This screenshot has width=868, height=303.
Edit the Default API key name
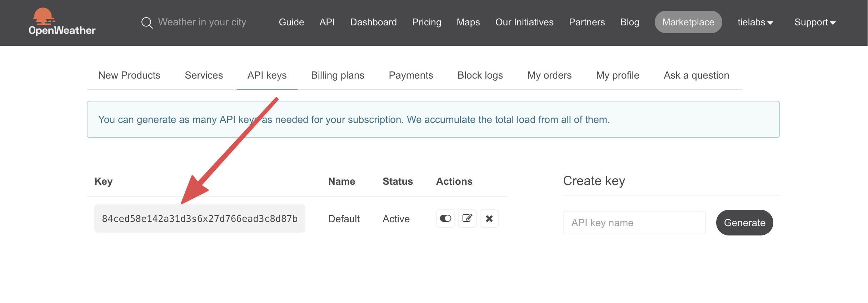click(x=467, y=218)
